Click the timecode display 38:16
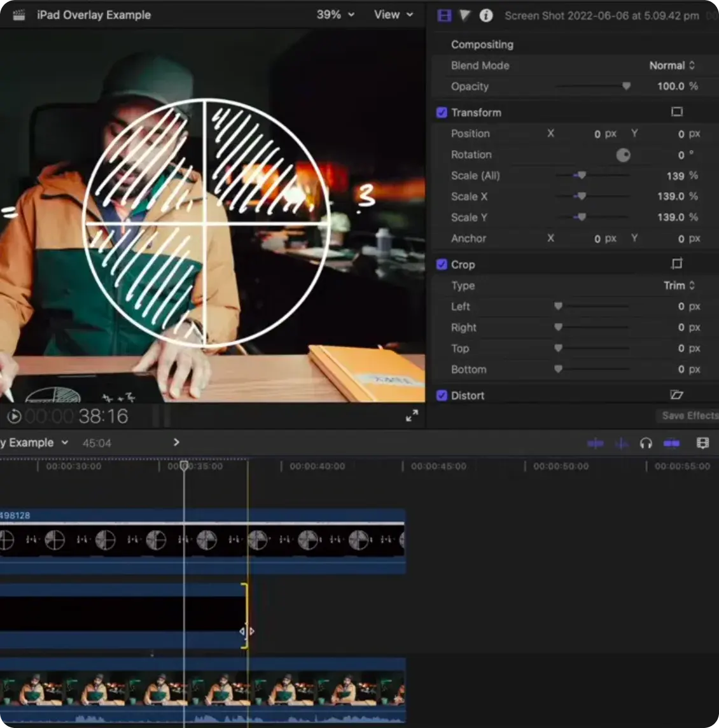This screenshot has height=728, width=719. point(103,416)
